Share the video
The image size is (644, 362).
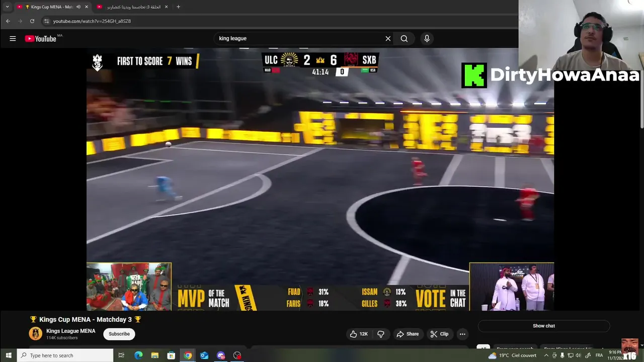(408, 334)
